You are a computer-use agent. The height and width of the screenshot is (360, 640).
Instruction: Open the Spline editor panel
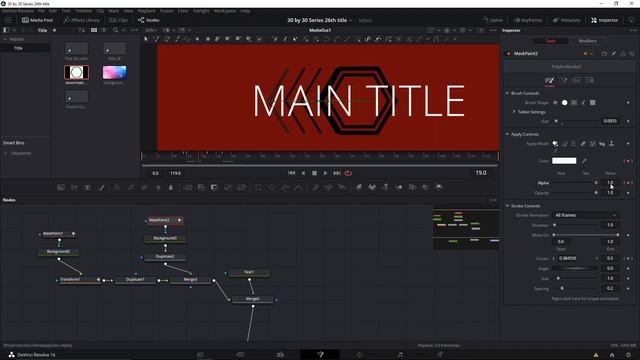(492, 20)
